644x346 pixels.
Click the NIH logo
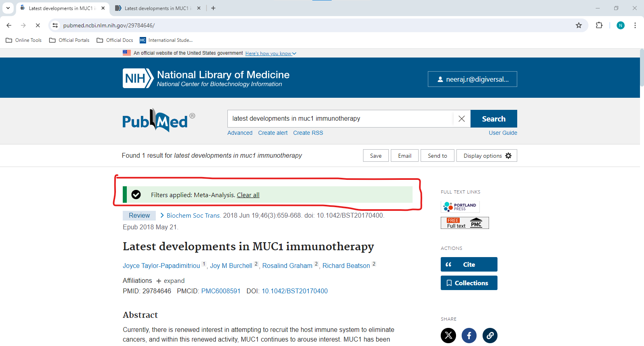[x=138, y=78]
